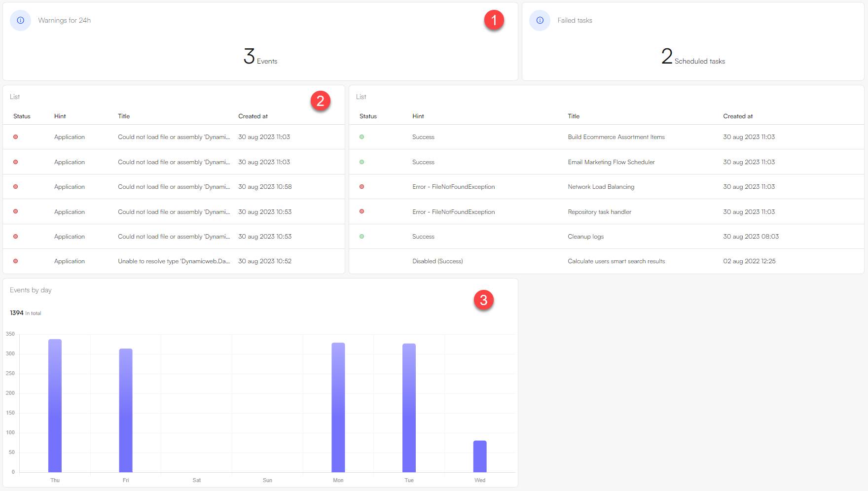
Task: Click the Friday bar in Events by day chart
Action: coord(126,410)
